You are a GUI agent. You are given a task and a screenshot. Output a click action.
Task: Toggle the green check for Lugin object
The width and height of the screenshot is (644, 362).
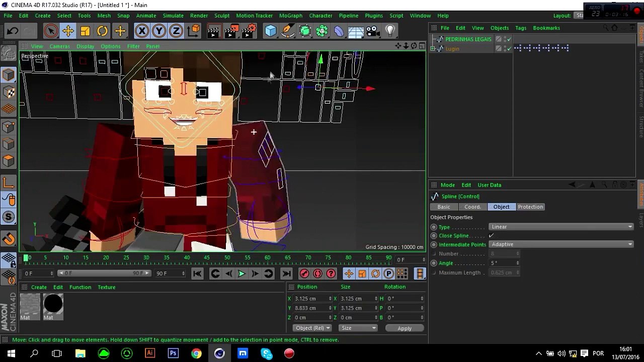[x=509, y=49]
